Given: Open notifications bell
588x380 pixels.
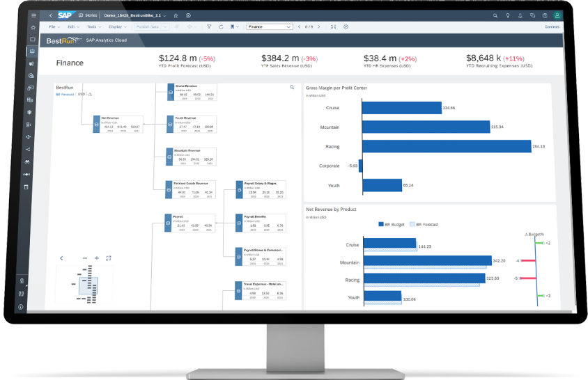Looking at the screenshot, I should [520, 15].
